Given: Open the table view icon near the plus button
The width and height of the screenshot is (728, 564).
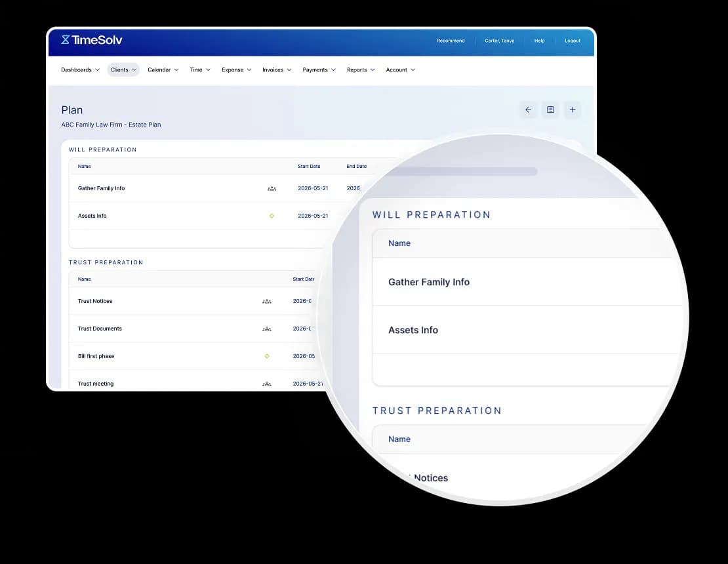Looking at the screenshot, I should click(550, 110).
